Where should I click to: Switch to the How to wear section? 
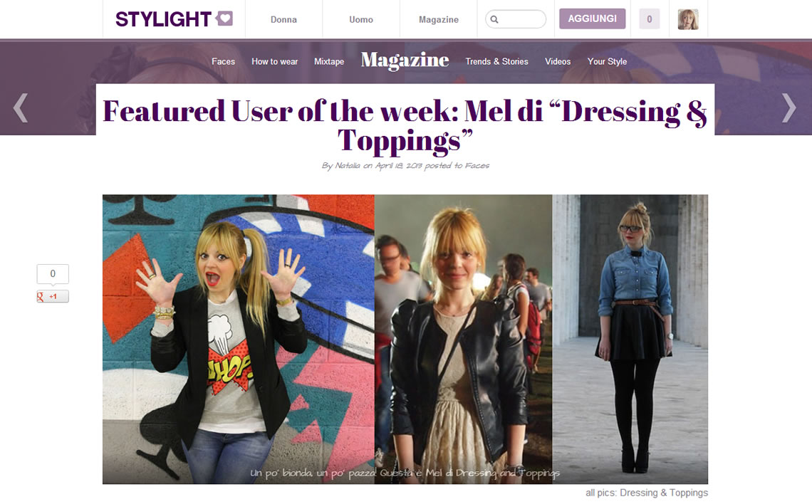tap(274, 62)
